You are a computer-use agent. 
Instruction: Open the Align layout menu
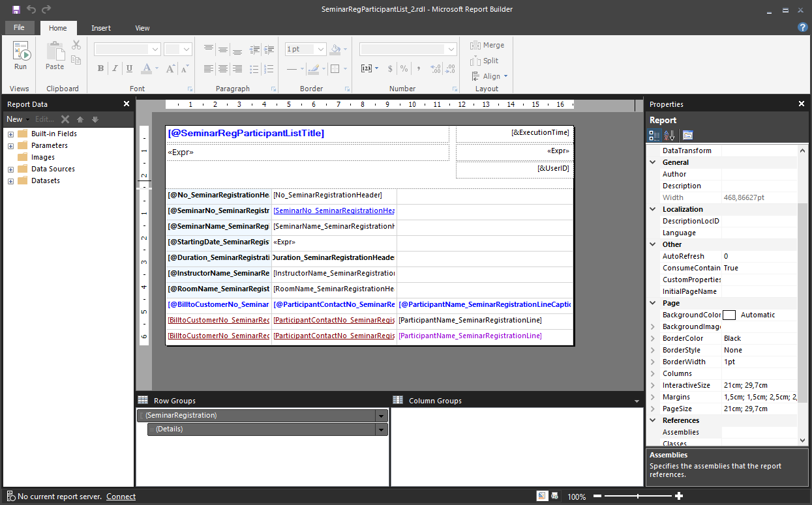[x=489, y=76]
